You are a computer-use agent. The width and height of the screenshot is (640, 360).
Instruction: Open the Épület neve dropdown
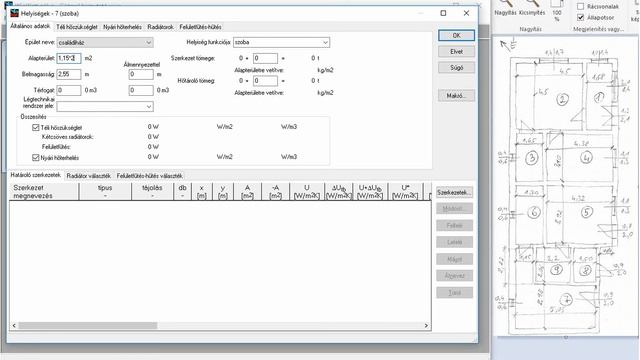point(105,42)
